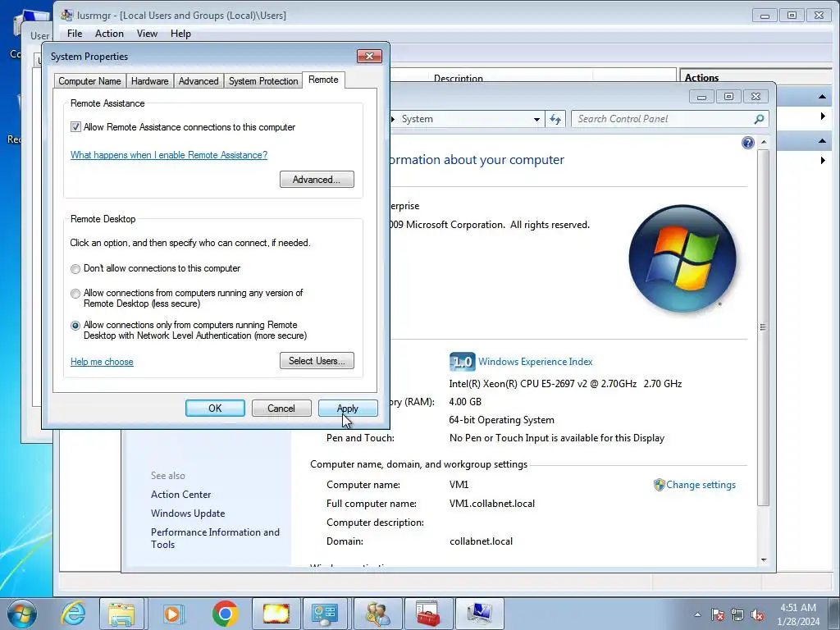
Task: Switch to the Computer Name tab
Action: tap(90, 81)
